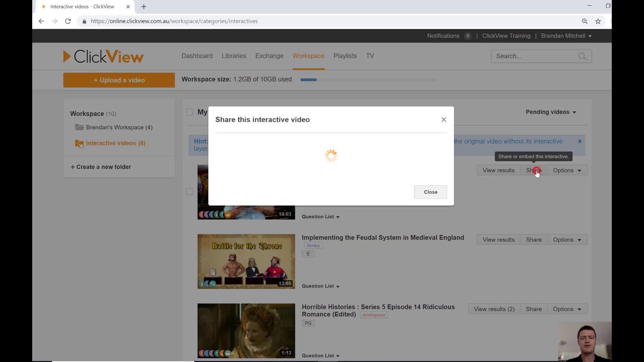Open Horrible Histories video thumbnail

[x=246, y=331]
